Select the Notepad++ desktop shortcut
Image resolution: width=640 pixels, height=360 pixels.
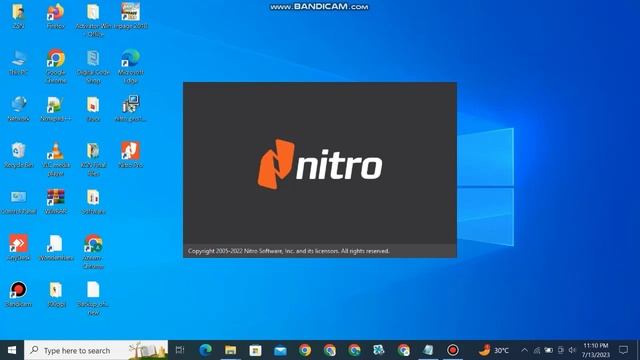56,109
